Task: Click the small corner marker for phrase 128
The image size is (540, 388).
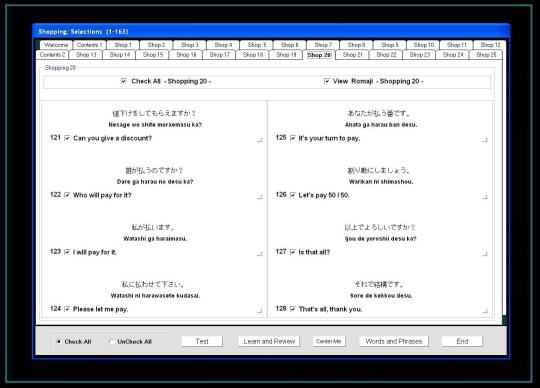Action: [x=485, y=311]
